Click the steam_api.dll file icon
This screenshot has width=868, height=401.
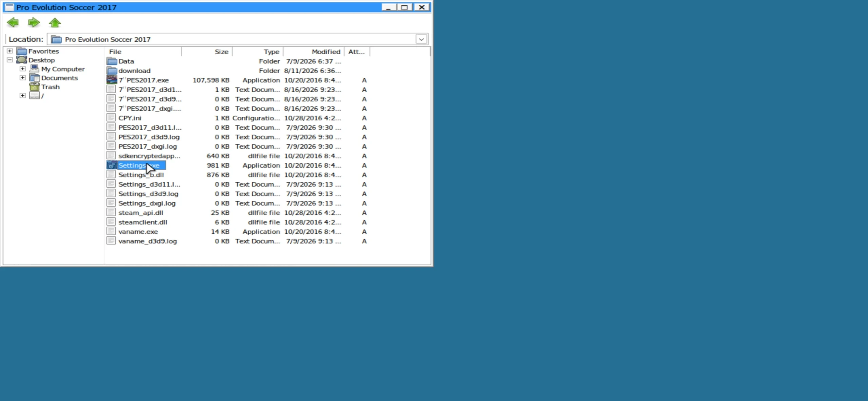pos(111,213)
